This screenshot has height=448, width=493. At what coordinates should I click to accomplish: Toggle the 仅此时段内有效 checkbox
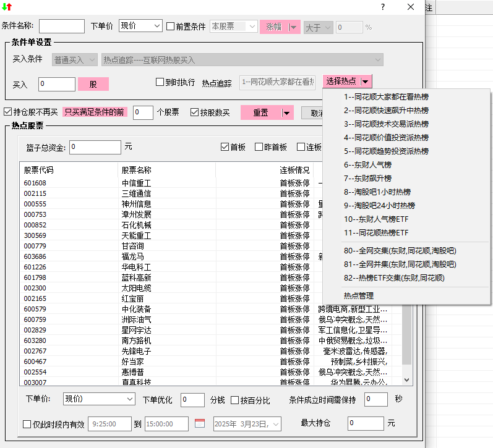click(x=27, y=424)
